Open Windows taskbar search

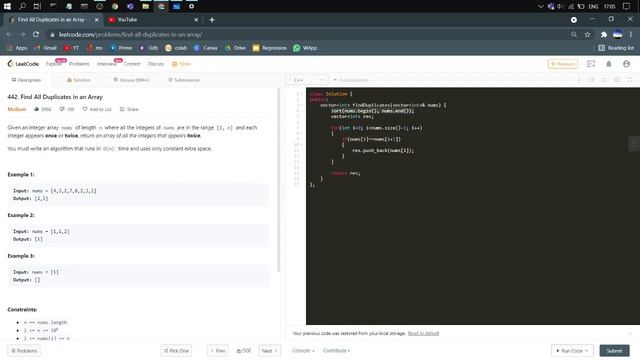coord(22,6)
